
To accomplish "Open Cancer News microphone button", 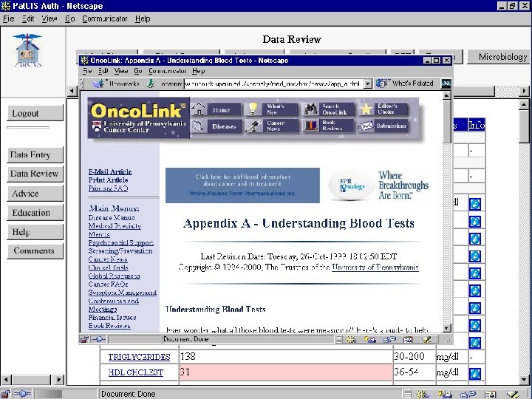I will tap(272, 126).
